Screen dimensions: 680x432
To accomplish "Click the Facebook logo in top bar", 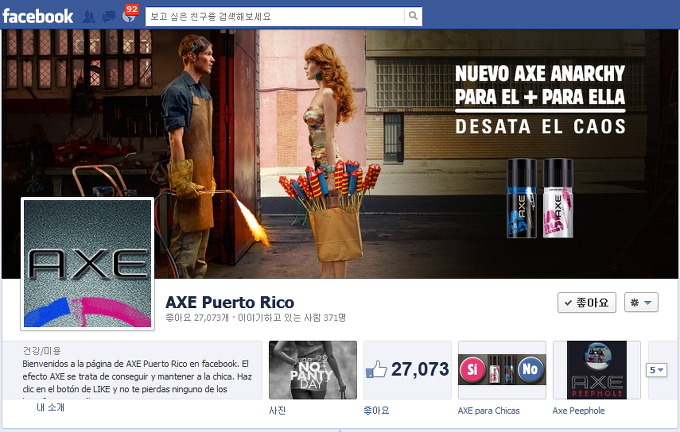I will [x=38, y=16].
